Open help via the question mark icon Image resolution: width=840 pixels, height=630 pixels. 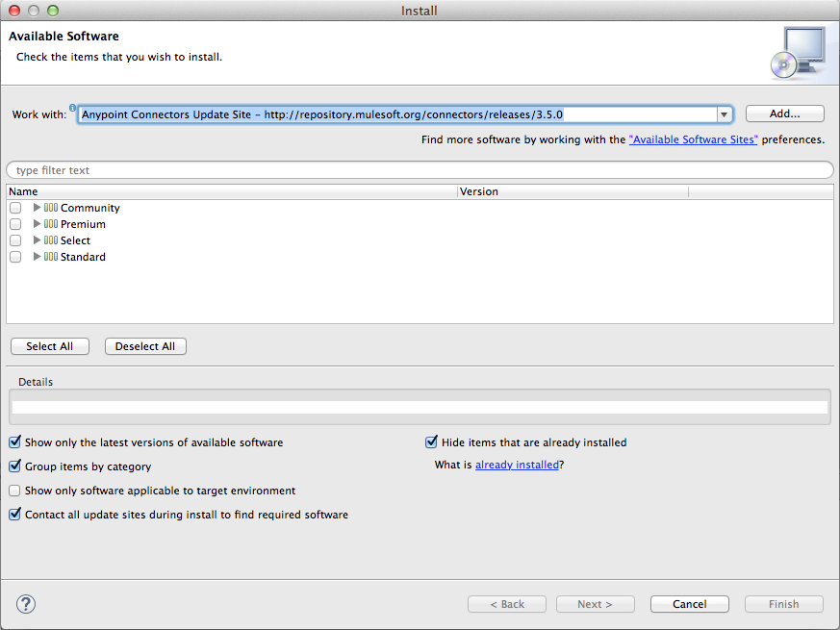(x=25, y=604)
